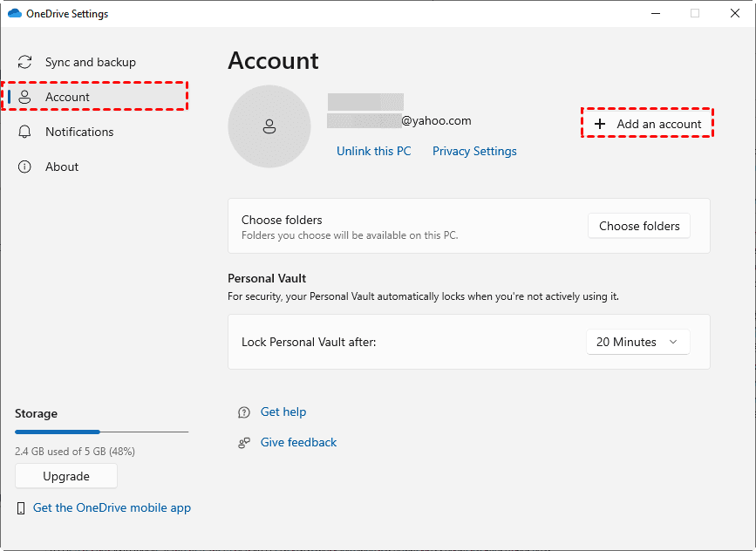Click the Upgrade storage button
Viewport: 756px width, 551px height.
coord(66,476)
